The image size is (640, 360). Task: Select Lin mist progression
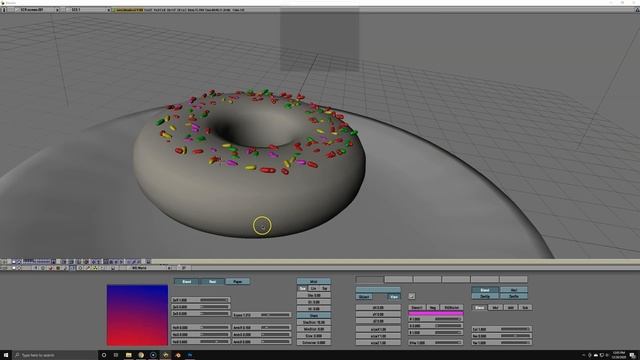[313, 288]
